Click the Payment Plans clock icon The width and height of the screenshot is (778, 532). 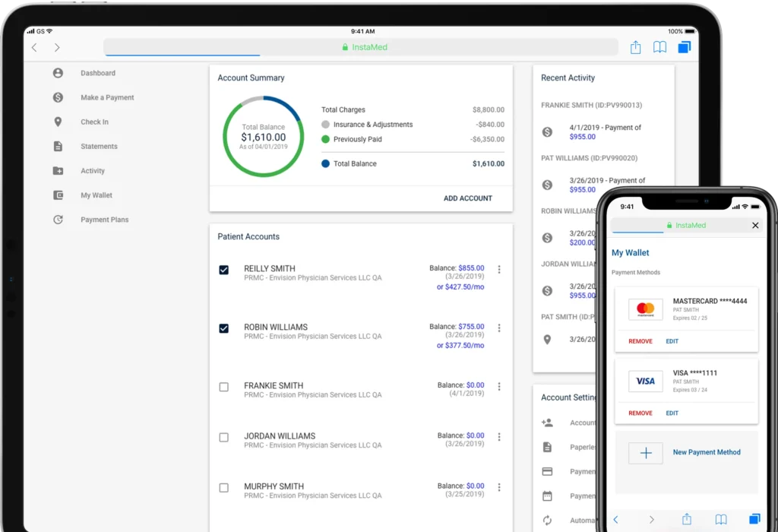click(x=58, y=220)
